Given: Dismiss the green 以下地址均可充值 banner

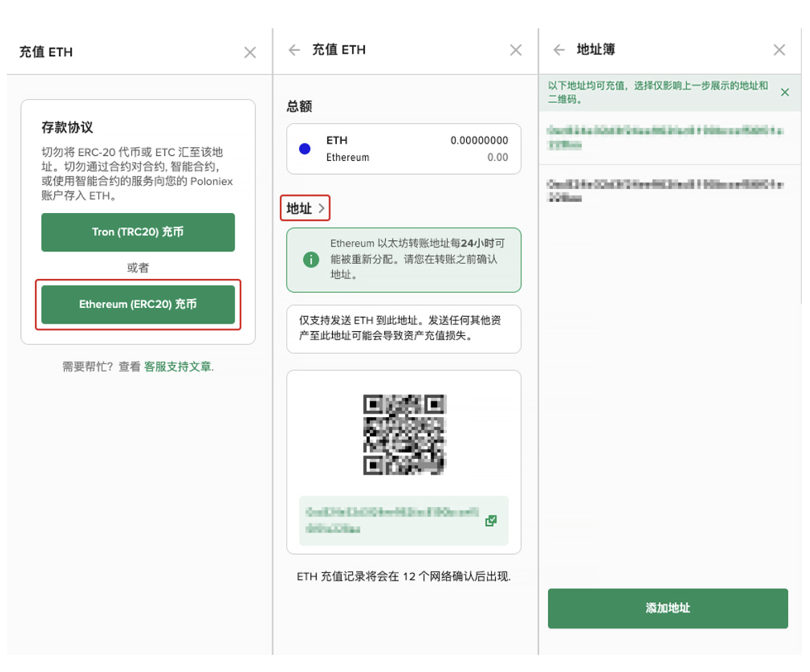Looking at the screenshot, I should click(x=785, y=92).
